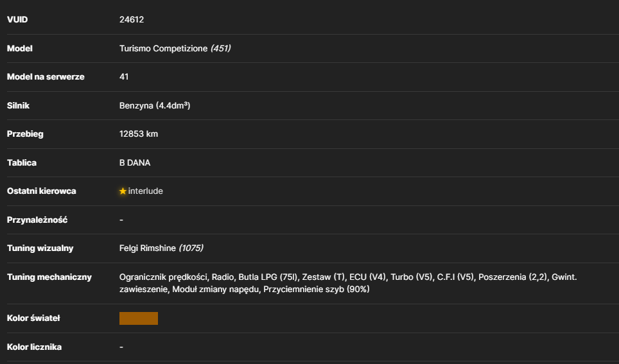Click the Turismo Competizione model name
This screenshot has width=619, height=364.
pyautogui.click(x=164, y=49)
